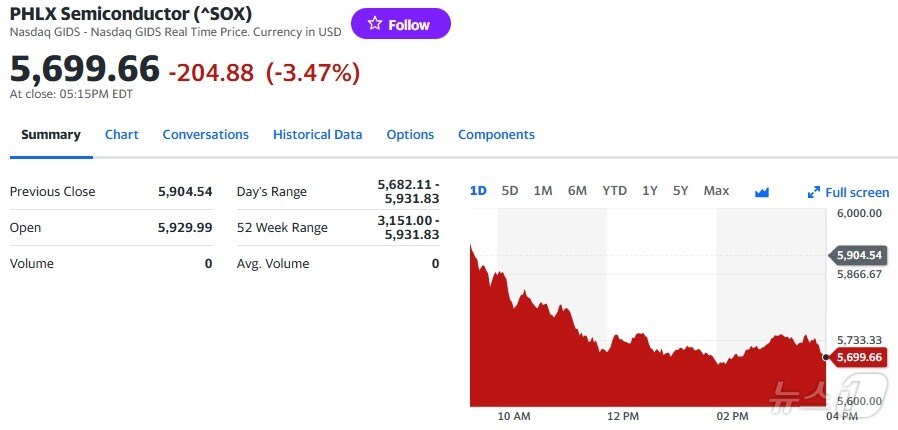
Task: Open the Components tab
Action: pyautogui.click(x=496, y=135)
